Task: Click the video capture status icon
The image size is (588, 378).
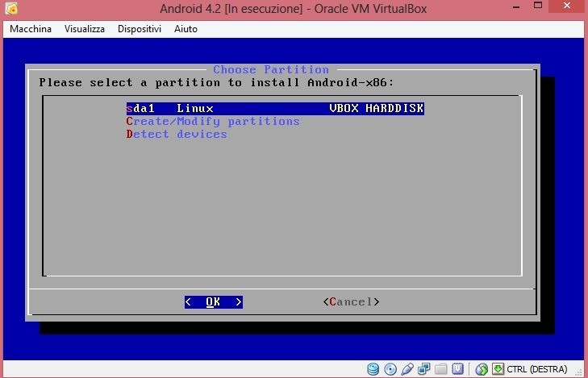Action: coord(457,369)
